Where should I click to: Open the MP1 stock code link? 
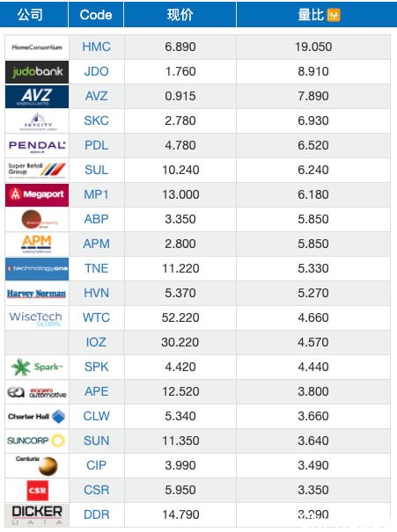(x=96, y=194)
